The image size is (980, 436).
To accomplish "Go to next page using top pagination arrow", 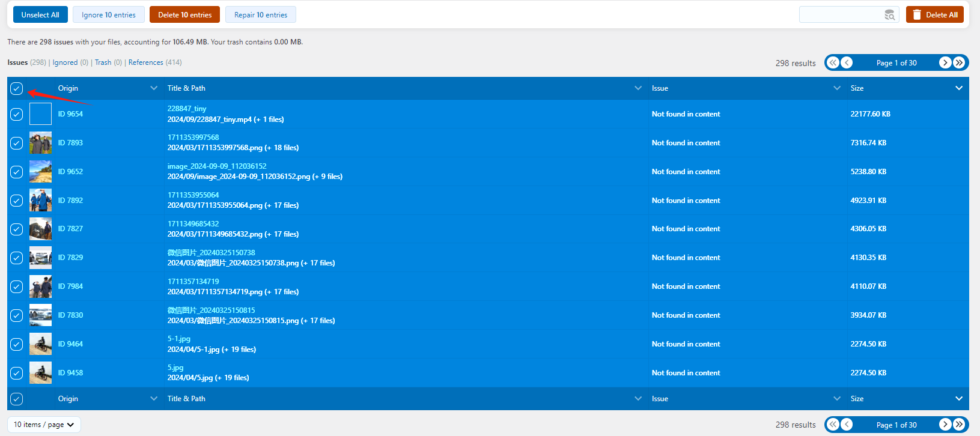I will [945, 62].
